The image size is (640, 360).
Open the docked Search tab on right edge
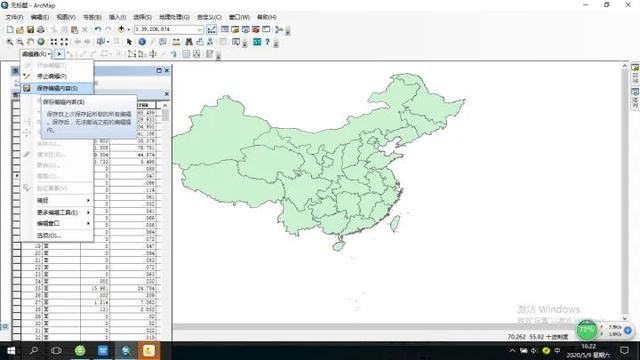pos(635,98)
